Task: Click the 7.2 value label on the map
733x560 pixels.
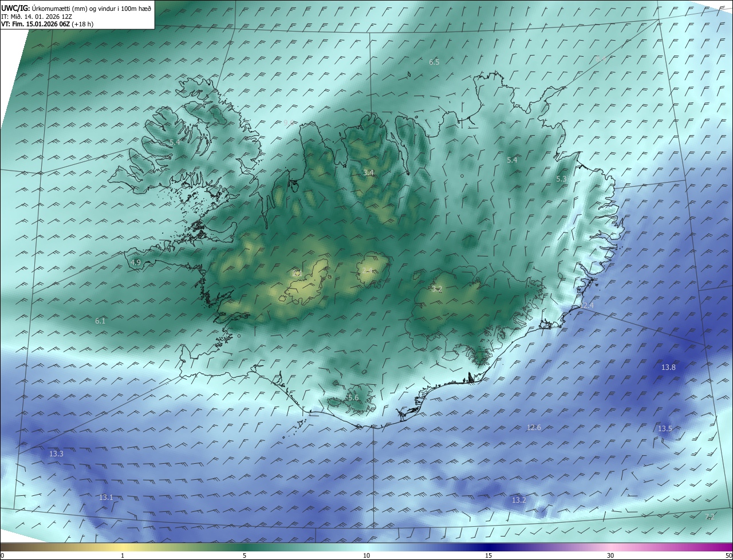Action: point(710,516)
